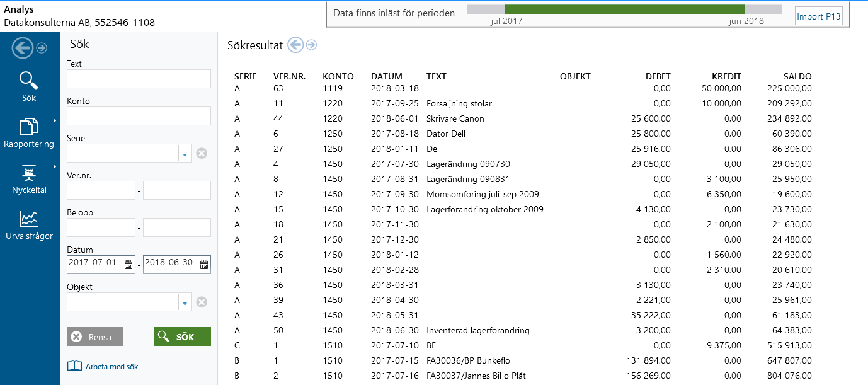Open the end date calendar picker
Screen dimensions: 868x385
(204, 265)
